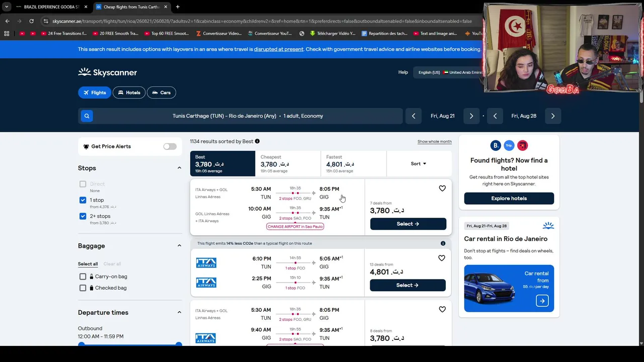The image size is (644, 362).
Task: Select the 4,801 ITA Airways deal
Action: coord(408,285)
